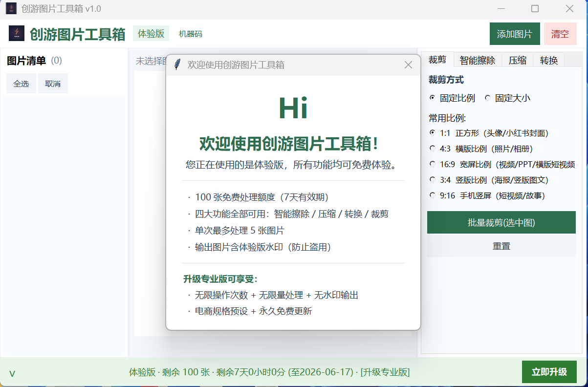Open the 压缩 tab

coord(518,60)
